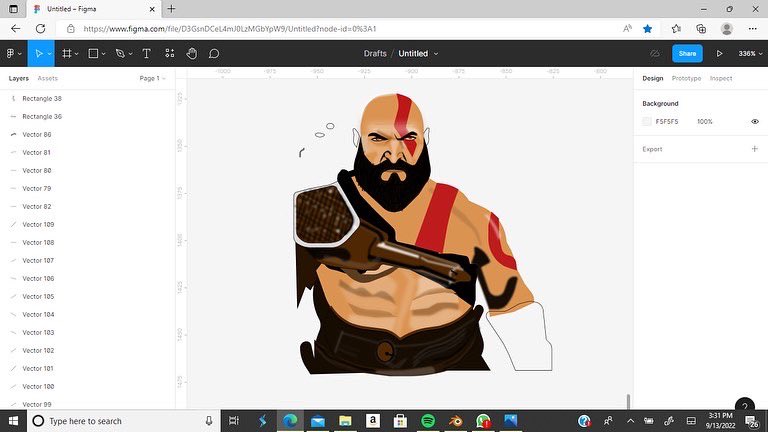768x432 pixels.
Task: Open the Figma main menu icon
Action: coord(10,53)
